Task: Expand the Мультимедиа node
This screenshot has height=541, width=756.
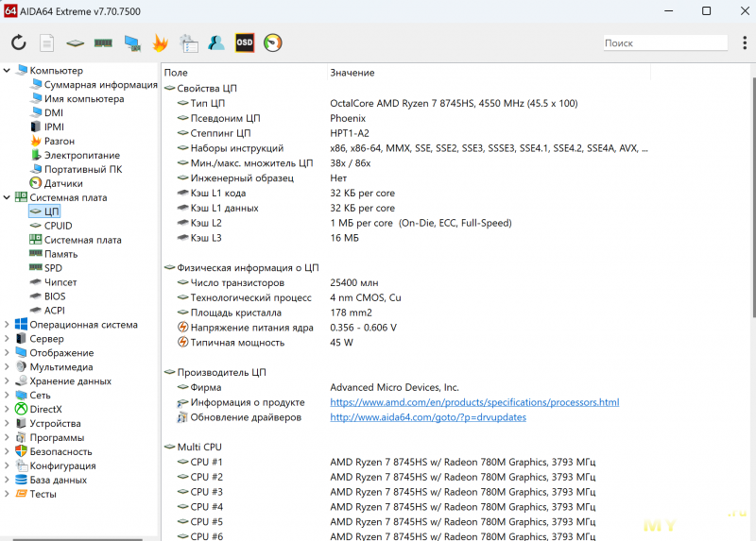Action: tap(7, 367)
